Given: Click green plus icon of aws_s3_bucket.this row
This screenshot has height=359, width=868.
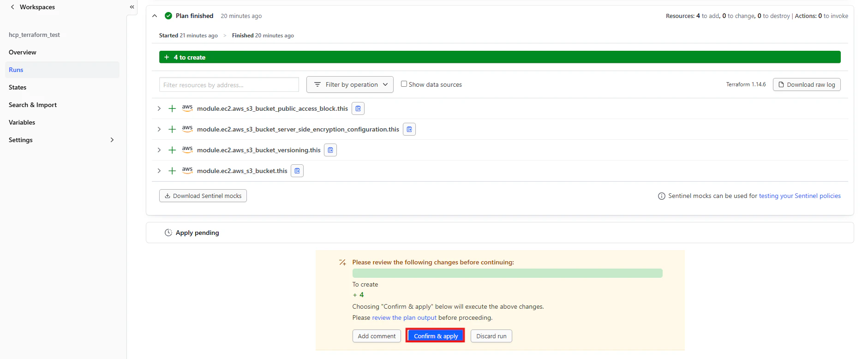Looking at the screenshot, I should pos(172,171).
